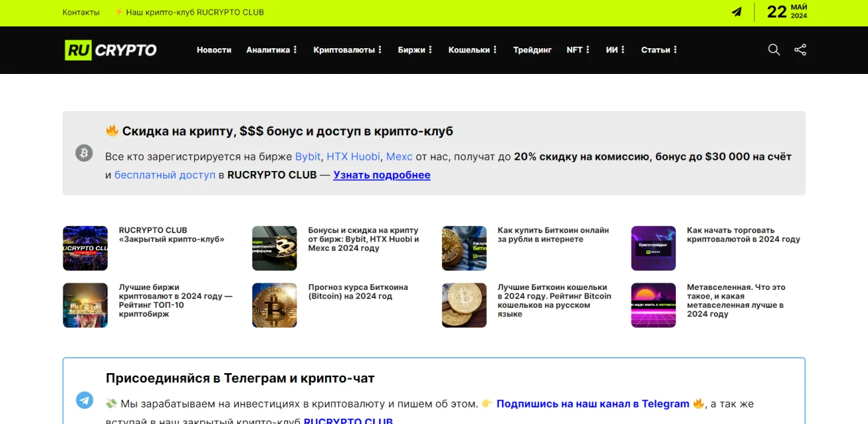Open the Новости menu item
The height and width of the screenshot is (424, 868).
click(214, 50)
